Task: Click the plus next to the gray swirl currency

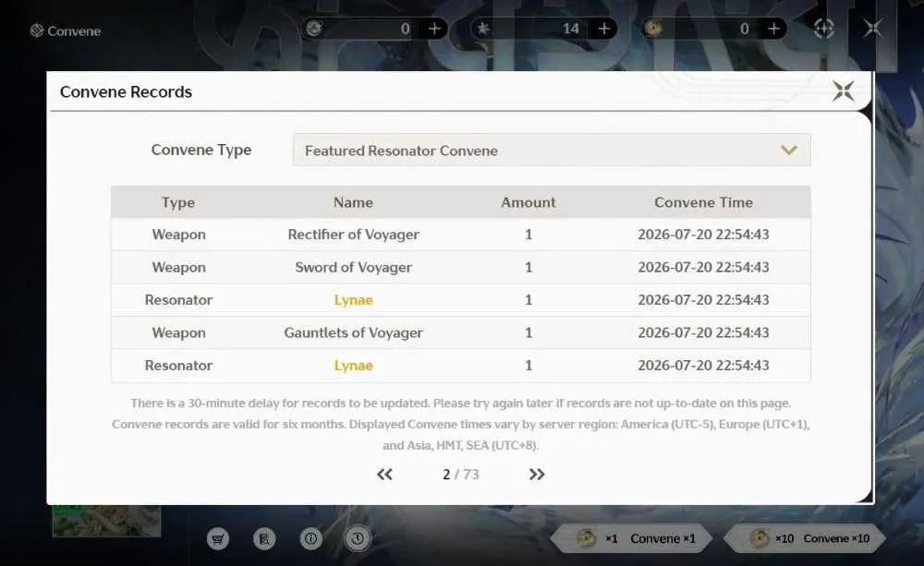Action: point(434,29)
